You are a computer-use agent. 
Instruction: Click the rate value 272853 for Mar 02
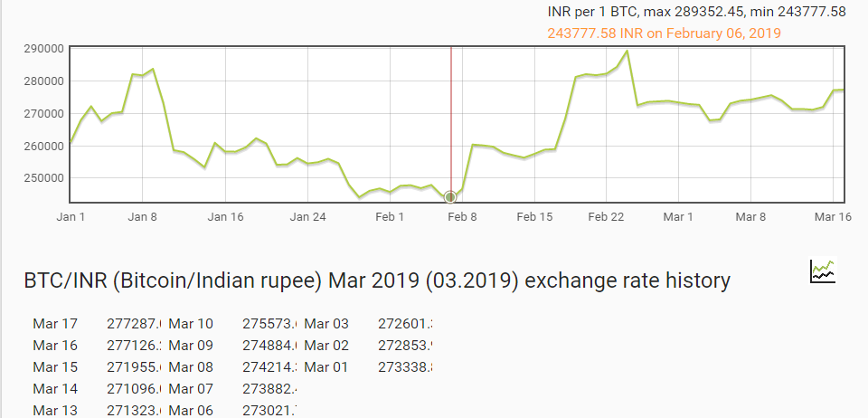click(x=406, y=346)
